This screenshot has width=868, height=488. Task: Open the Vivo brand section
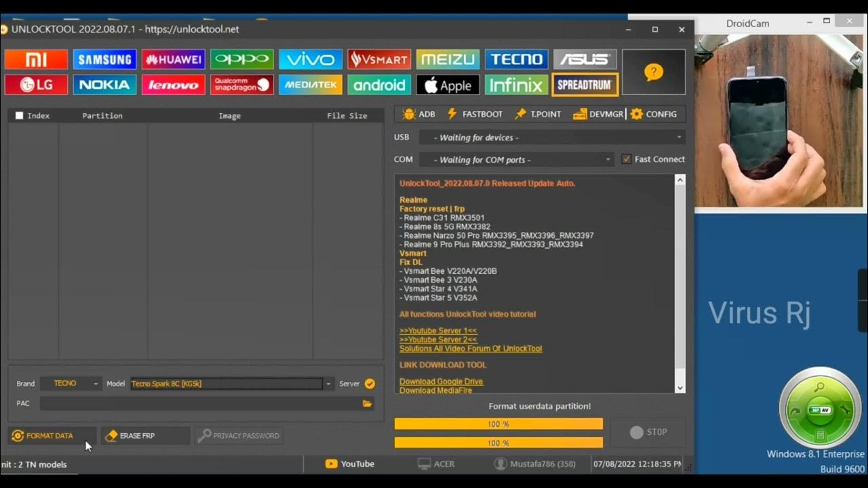(x=310, y=59)
